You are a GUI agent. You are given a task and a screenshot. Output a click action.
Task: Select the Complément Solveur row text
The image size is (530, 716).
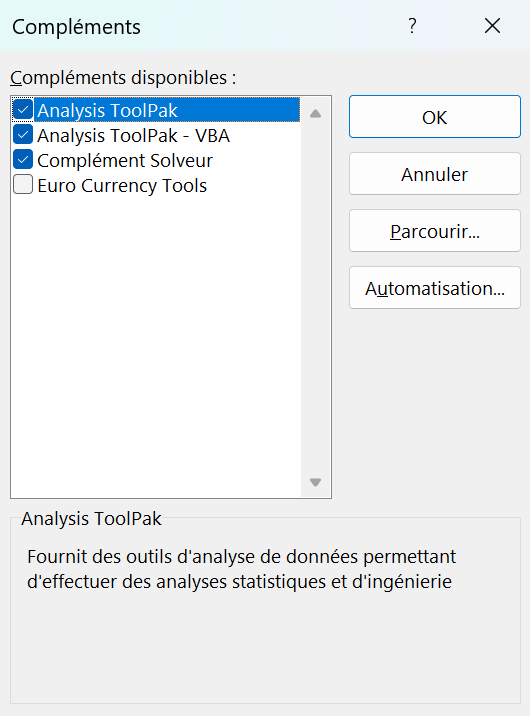pyautogui.click(x=125, y=161)
